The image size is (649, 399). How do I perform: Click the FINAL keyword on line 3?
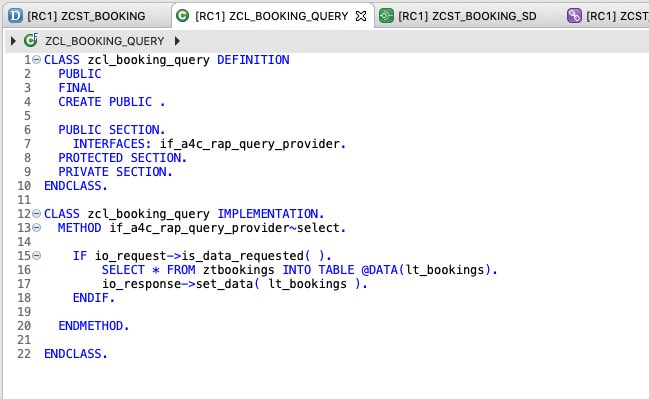(76, 88)
